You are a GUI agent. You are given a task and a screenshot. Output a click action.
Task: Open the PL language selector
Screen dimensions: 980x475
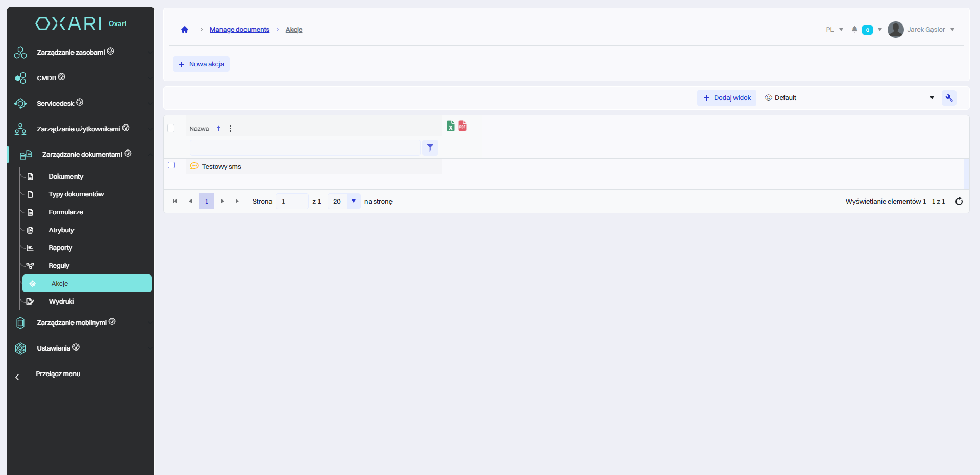(834, 30)
